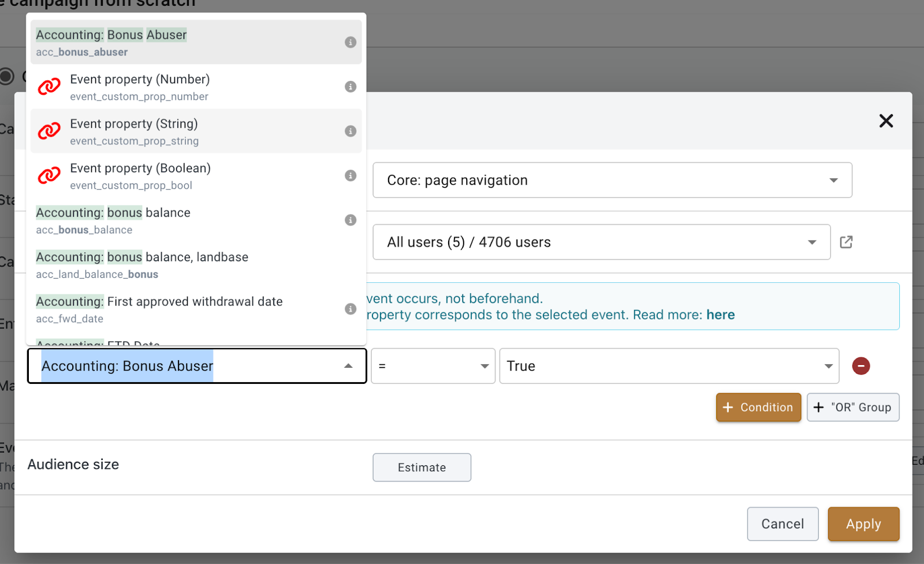
Task: Click info icon for Event property (Boolean)
Action: point(350,175)
